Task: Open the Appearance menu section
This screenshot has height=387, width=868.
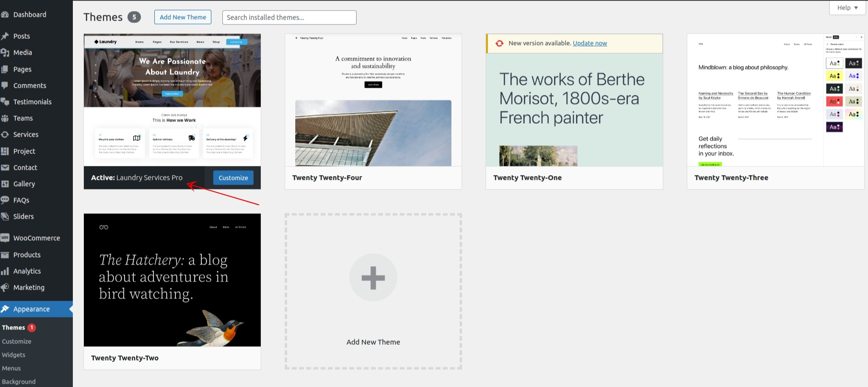Action: 32,309
